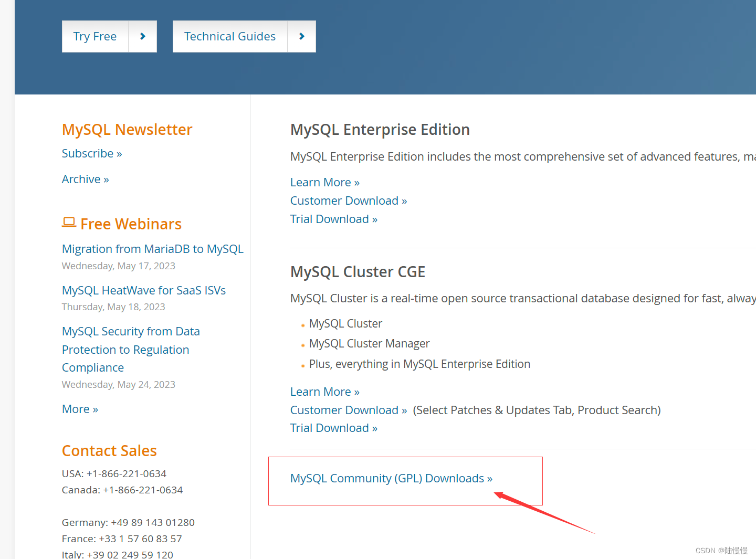
Task: Click the chevron arrow beside Try Free
Action: (x=143, y=36)
